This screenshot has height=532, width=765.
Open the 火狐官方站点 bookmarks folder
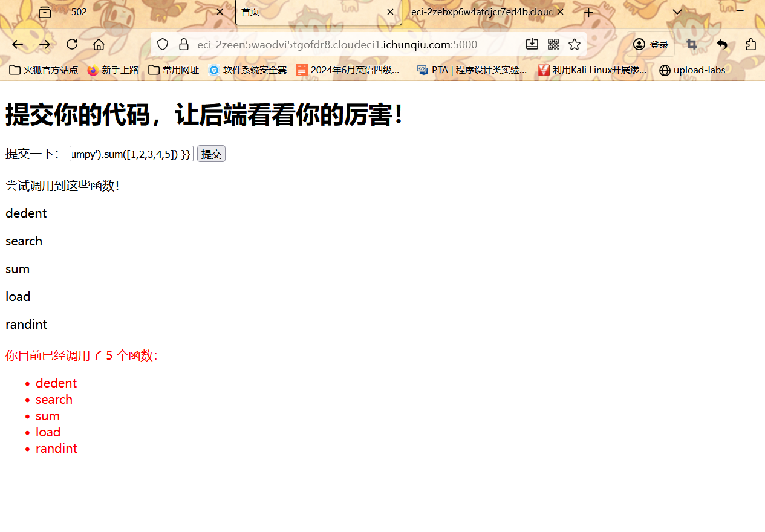tap(44, 70)
